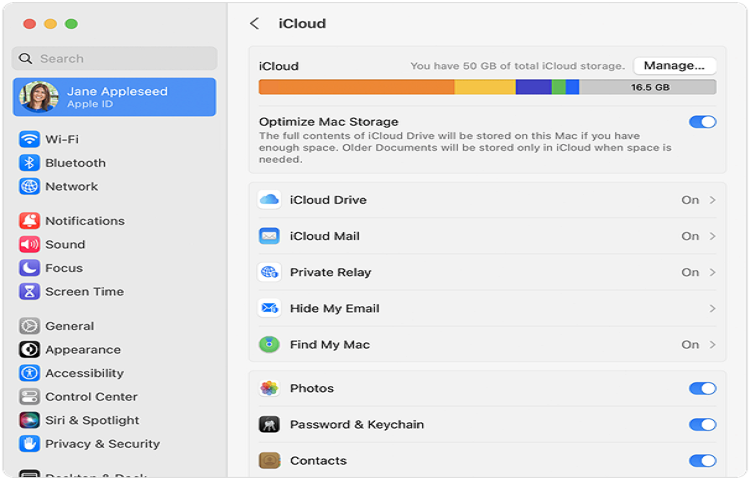Go back using the left chevron
The image size is (750, 480).
254,23
